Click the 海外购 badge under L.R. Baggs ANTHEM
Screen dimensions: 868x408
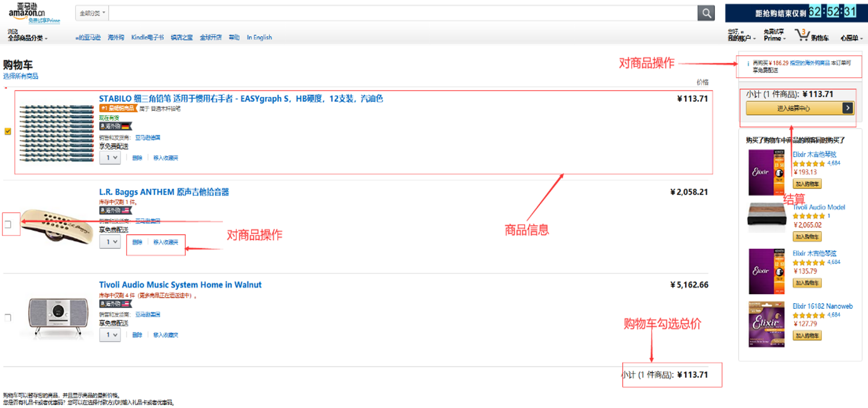115,210
